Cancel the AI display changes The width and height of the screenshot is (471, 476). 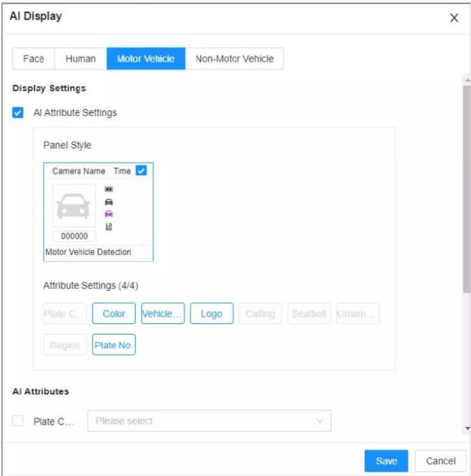coord(441,461)
